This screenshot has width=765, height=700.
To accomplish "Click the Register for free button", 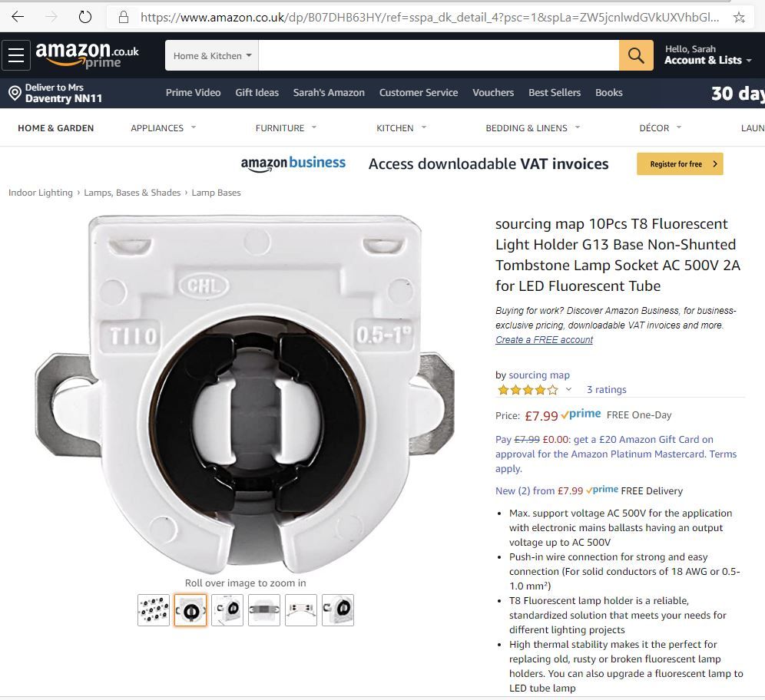I will click(x=680, y=163).
